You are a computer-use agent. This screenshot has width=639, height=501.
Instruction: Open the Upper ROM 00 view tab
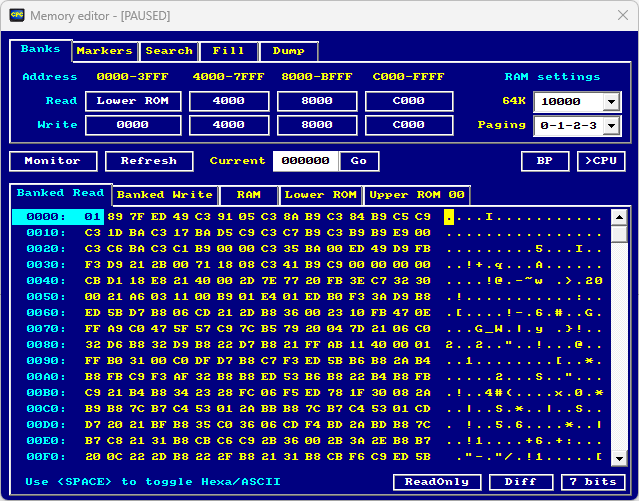(x=417, y=195)
